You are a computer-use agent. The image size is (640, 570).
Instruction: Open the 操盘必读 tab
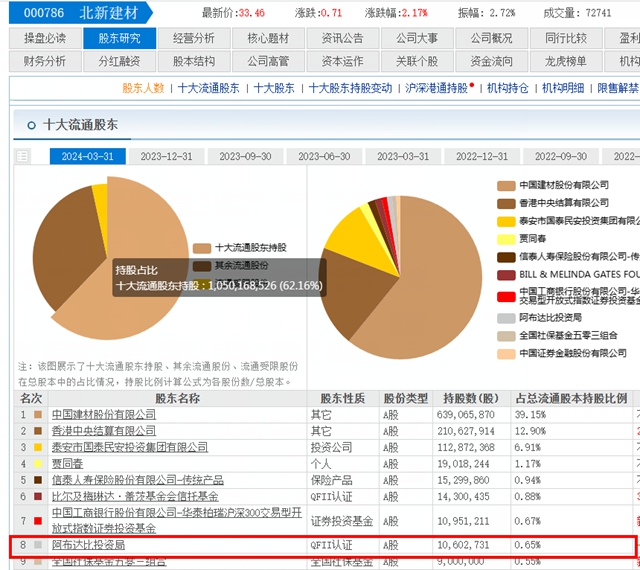pyautogui.click(x=45, y=38)
